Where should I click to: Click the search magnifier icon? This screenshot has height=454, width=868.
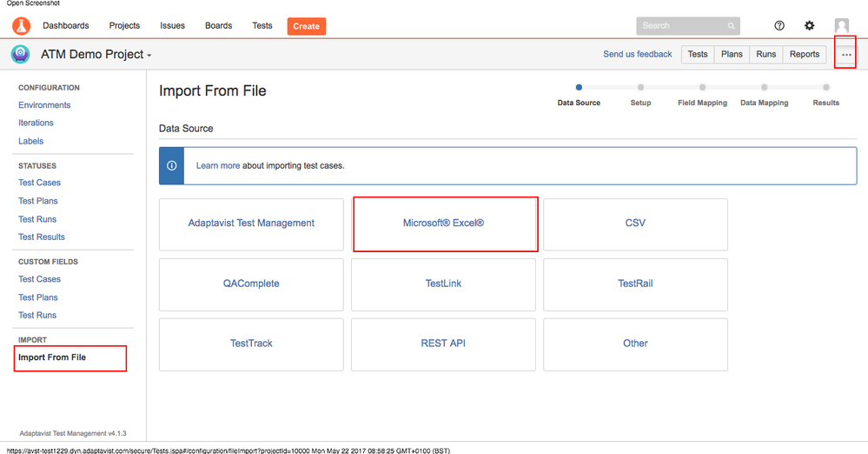pos(732,25)
